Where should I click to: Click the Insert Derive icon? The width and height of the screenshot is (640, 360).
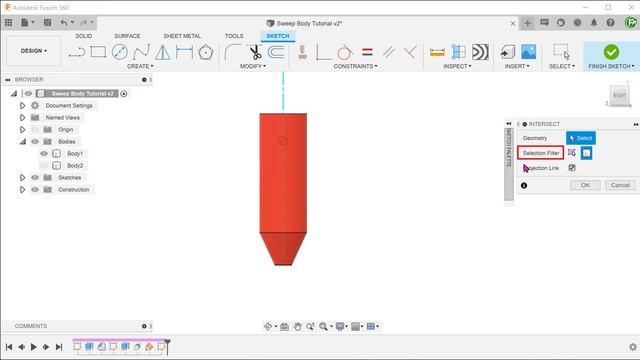[507, 52]
